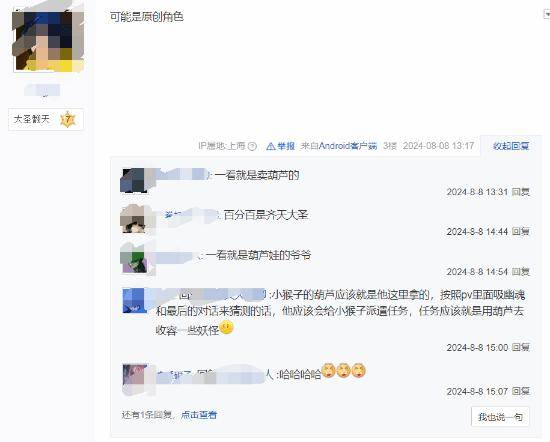The height and width of the screenshot is (442, 550).
Task: Open avatar of the 卖葫芦的 commenter
Action: (x=134, y=181)
